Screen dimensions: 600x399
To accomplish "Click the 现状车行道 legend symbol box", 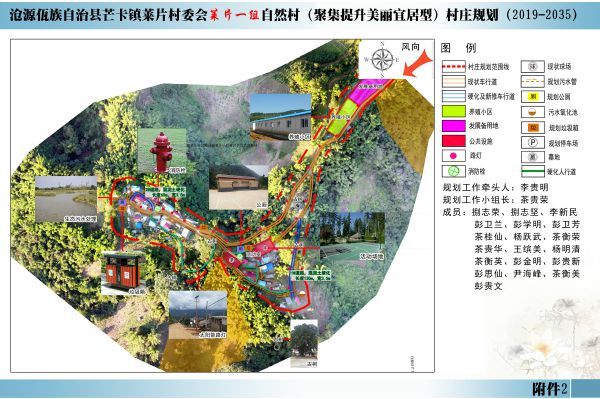I will tap(453, 81).
